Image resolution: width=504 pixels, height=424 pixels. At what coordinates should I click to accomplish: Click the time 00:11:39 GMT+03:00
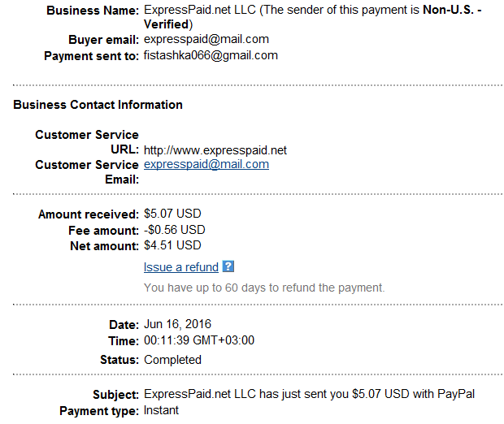click(x=199, y=340)
